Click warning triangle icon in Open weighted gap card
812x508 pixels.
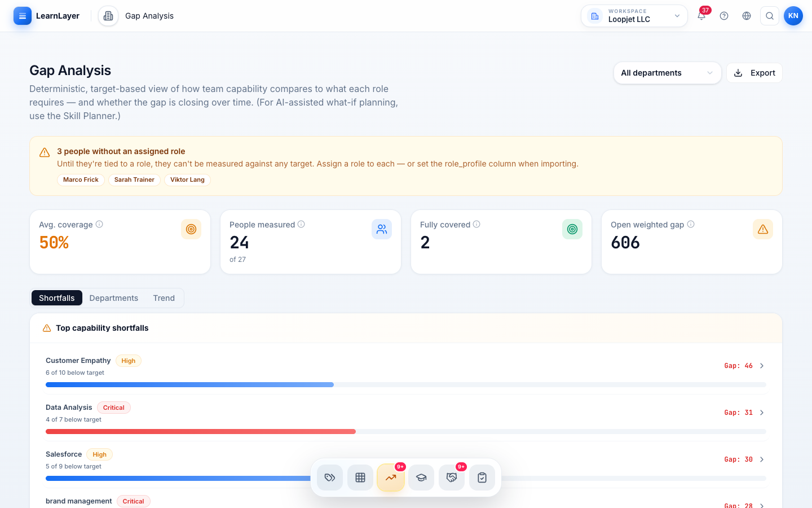[763, 229]
